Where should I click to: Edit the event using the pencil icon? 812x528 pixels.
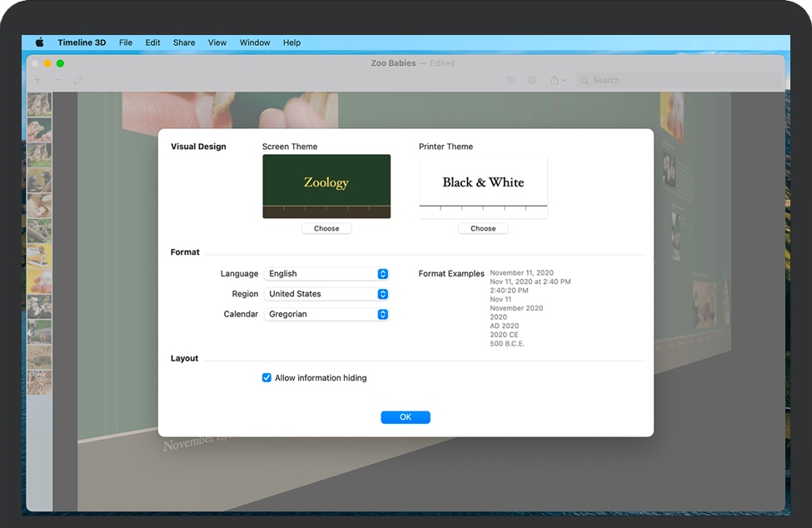[x=77, y=80]
